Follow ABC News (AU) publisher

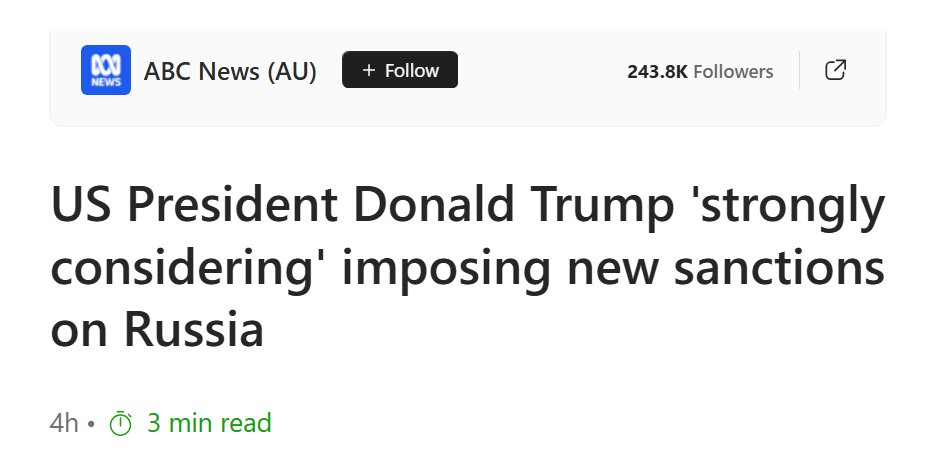click(400, 70)
